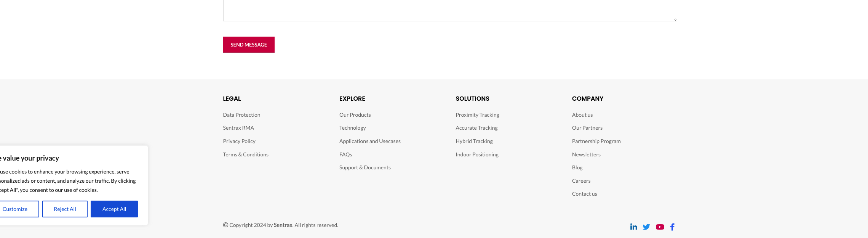
Task: Go to Our Products
Action: [355, 115]
